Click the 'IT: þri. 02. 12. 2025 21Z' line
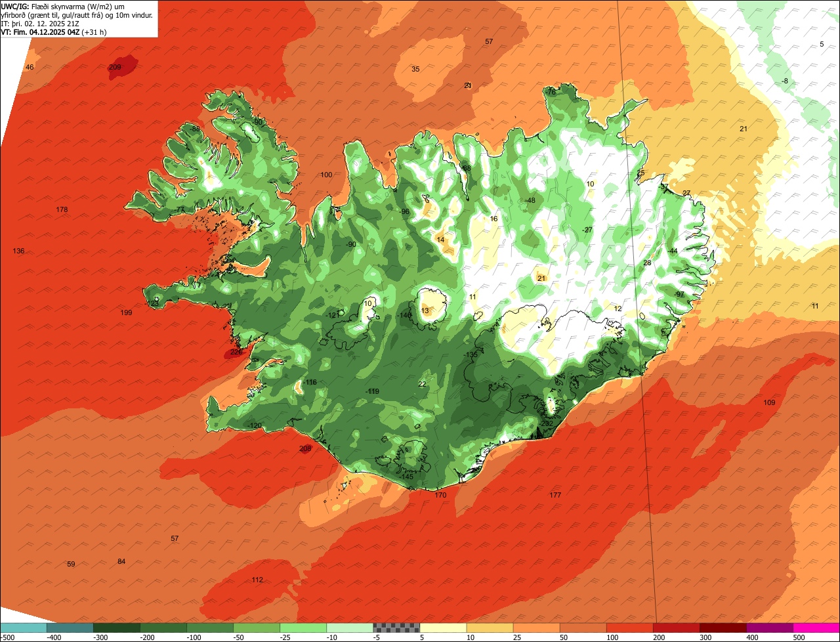The width and height of the screenshot is (840, 642). tap(39, 23)
